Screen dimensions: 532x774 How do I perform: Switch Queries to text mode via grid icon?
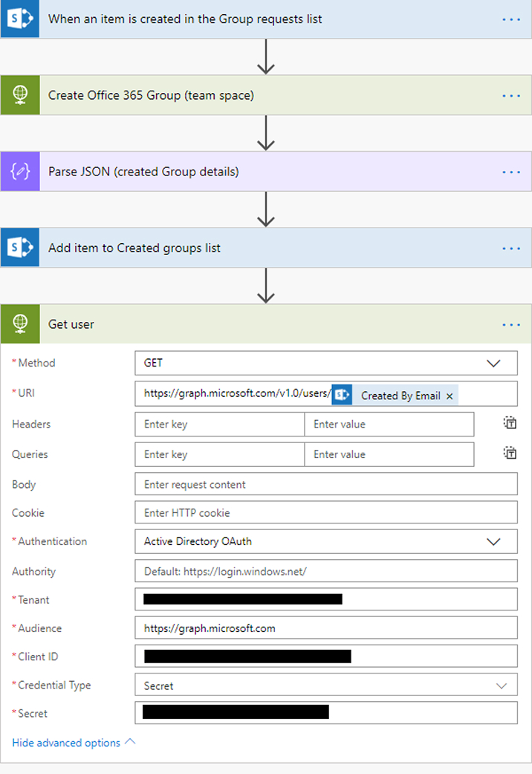(x=510, y=452)
